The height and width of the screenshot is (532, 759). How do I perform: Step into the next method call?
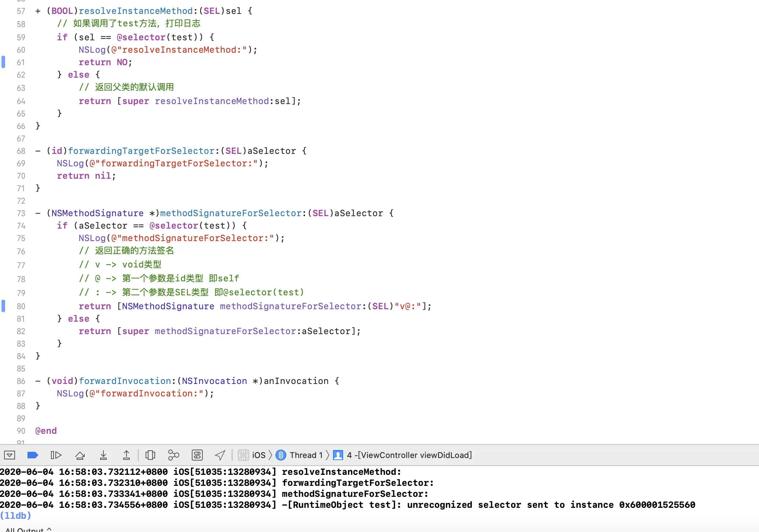click(104, 455)
